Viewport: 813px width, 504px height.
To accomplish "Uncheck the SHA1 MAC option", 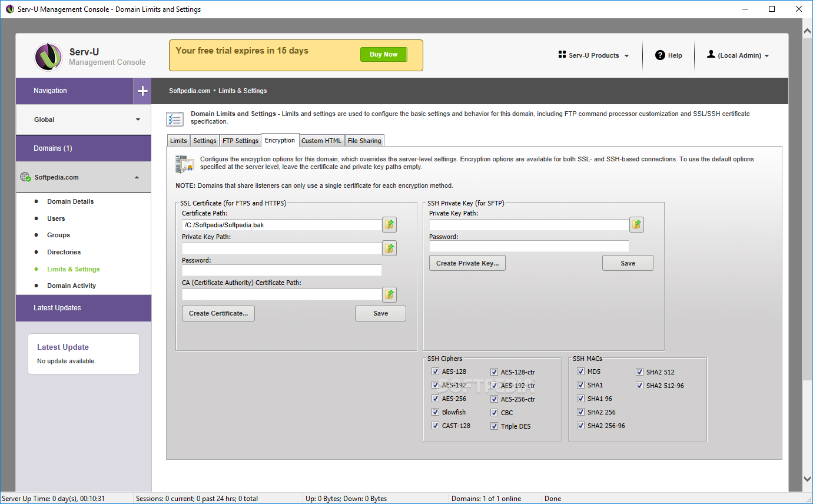I will [580, 385].
